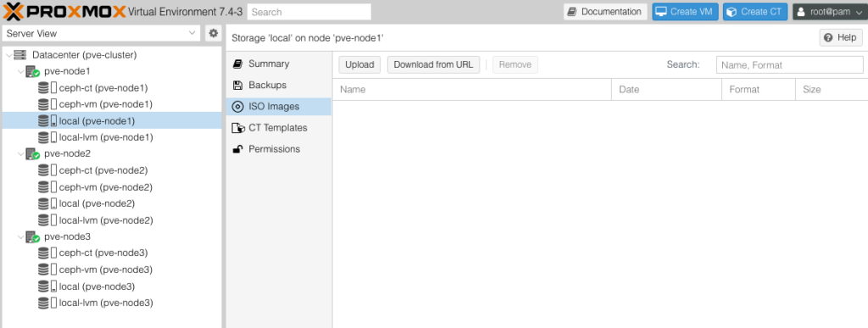The width and height of the screenshot is (868, 328).
Task: Click the Create VM button
Action: coord(685,12)
